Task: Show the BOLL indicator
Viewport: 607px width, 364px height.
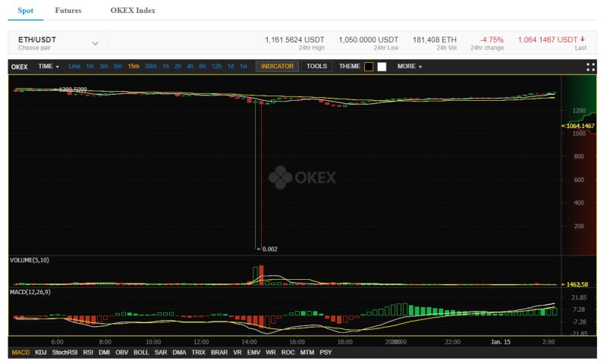Action: tap(141, 353)
